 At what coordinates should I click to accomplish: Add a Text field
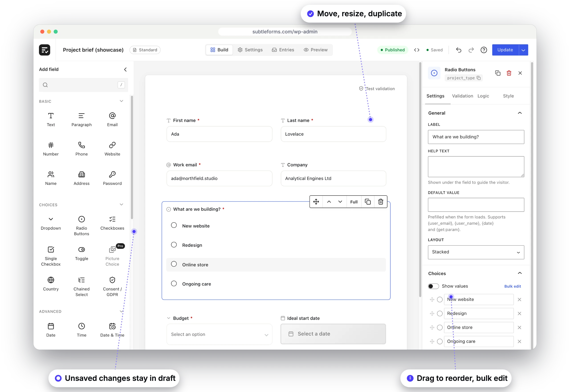pyautogui.click(x=51, y=120)
